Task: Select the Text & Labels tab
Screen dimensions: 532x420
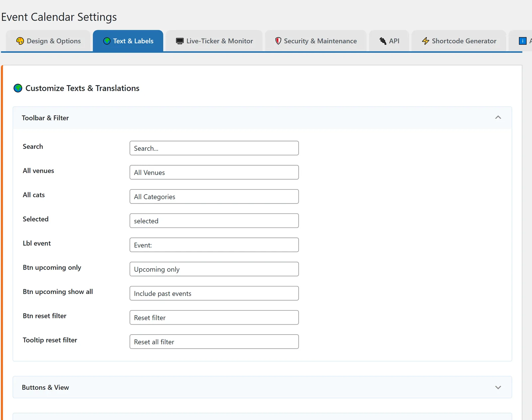Action: (128, 41)
